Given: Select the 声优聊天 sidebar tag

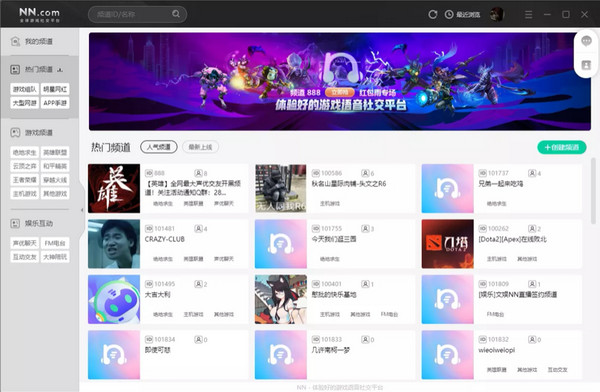Looking at the screenshot, I should pos(24,243).
